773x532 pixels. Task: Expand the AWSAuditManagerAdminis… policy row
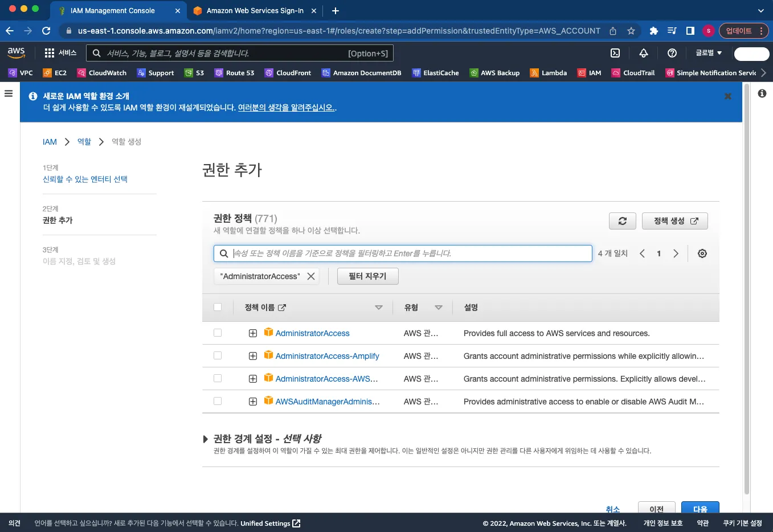coord(253,402)
